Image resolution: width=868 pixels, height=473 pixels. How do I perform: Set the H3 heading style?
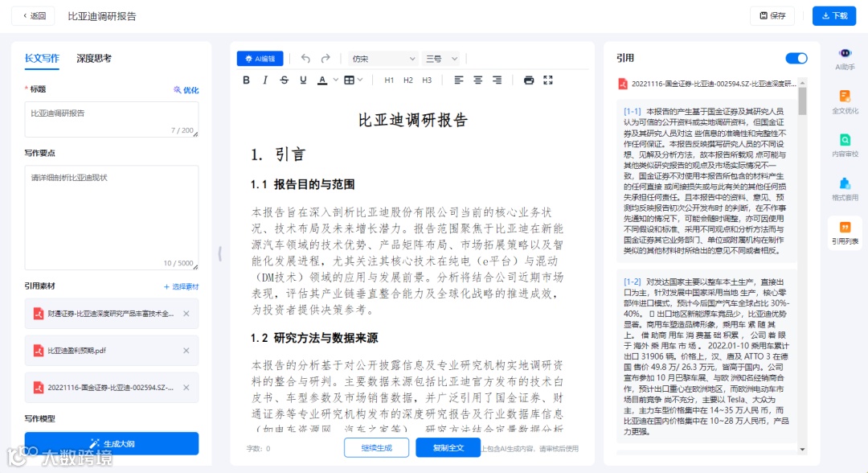tap(427, 80)
